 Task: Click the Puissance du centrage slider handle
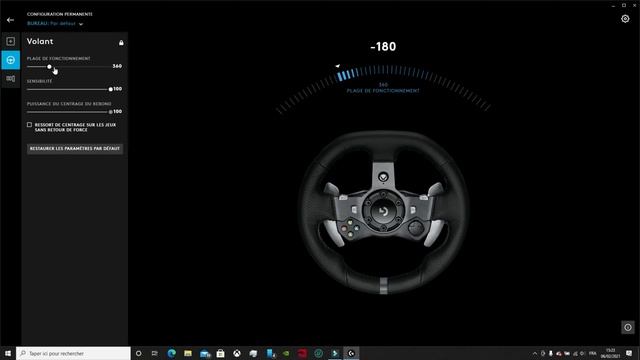point(110,112)
